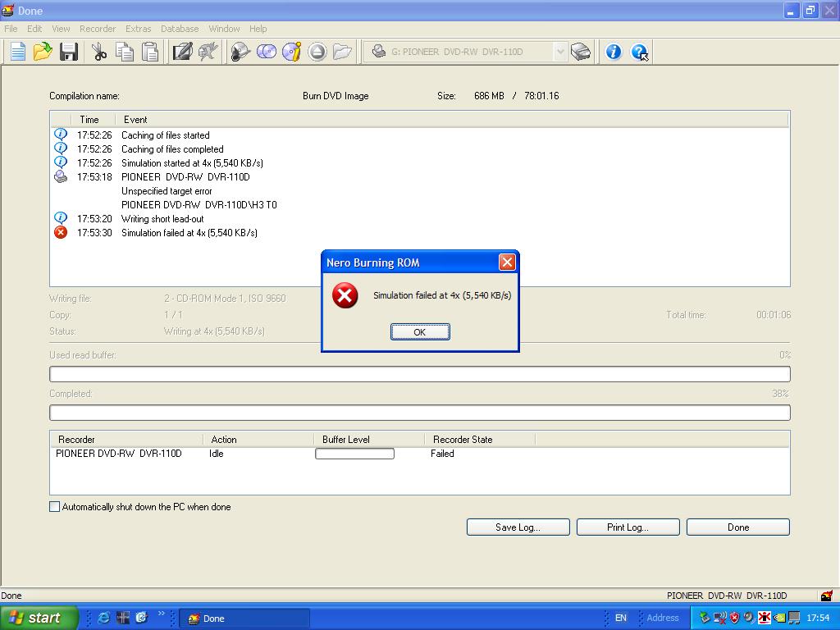
Task: Open the Extras menu
Action: 138,29
